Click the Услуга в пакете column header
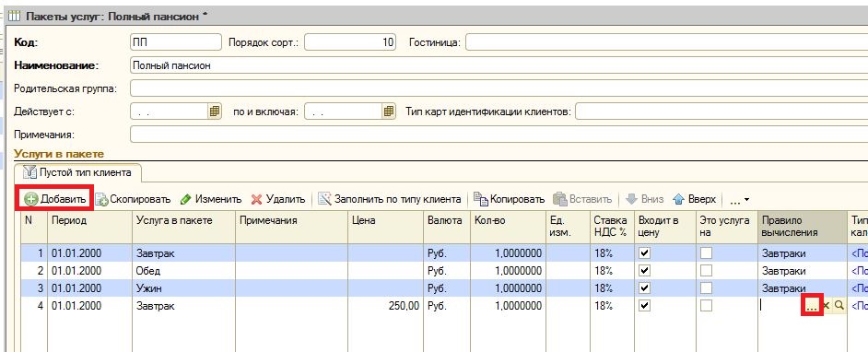 click(183, 227)
